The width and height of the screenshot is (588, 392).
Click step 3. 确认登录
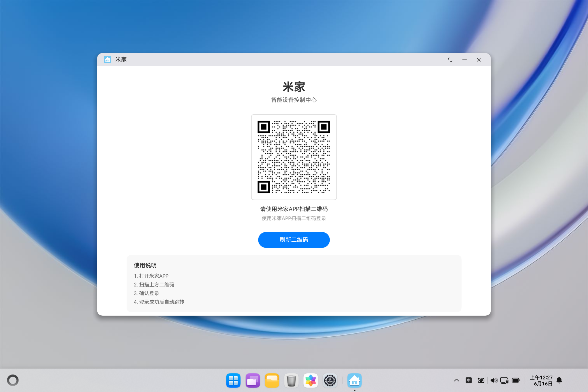coord(146,293)
